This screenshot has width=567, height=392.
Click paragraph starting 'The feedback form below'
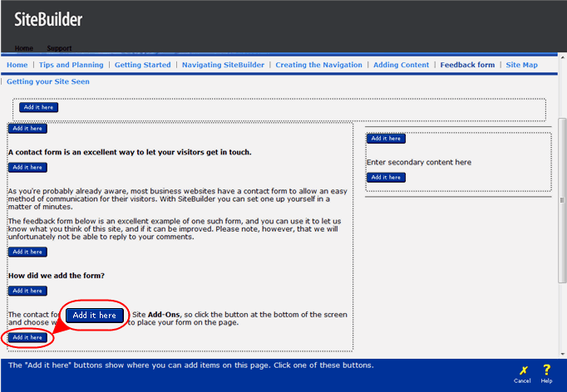[175, 228]
